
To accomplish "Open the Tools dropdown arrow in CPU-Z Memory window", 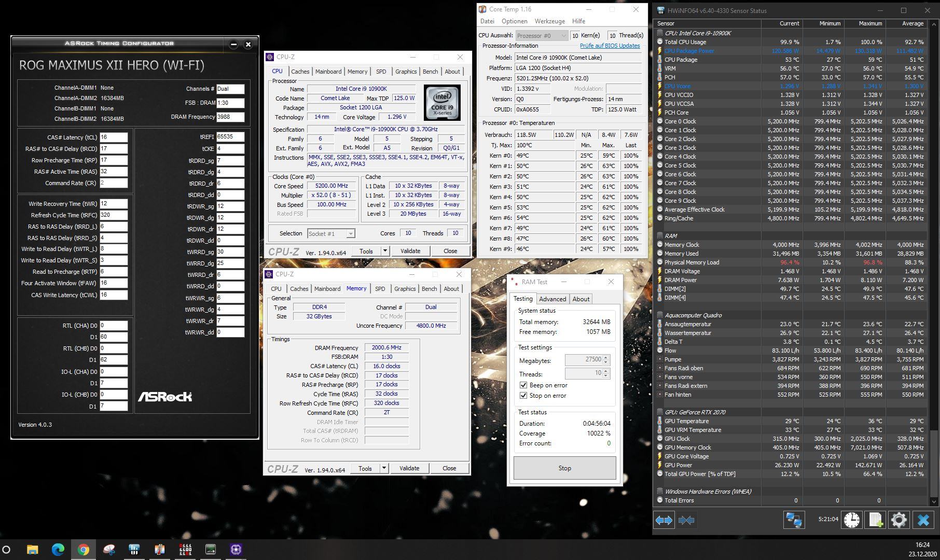I will (x=384, y=468).
